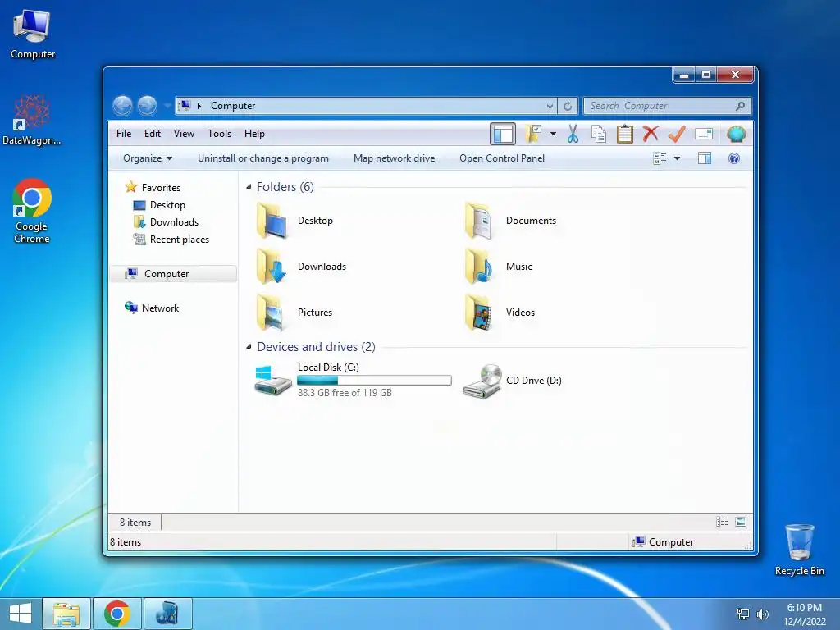840x630 pixels.
Task: Open the media player taskbar icon
Action: (x=167, y=614)
